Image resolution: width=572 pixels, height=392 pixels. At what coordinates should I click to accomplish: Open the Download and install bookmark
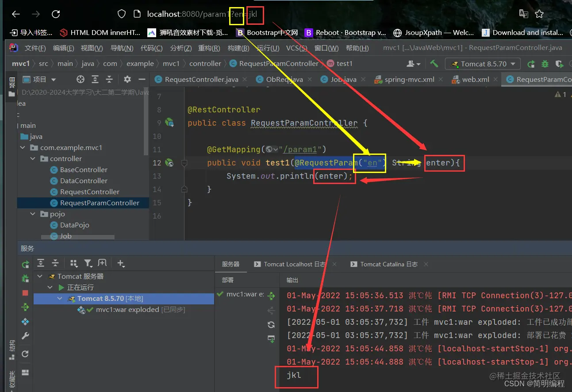(x=522, y=32)
